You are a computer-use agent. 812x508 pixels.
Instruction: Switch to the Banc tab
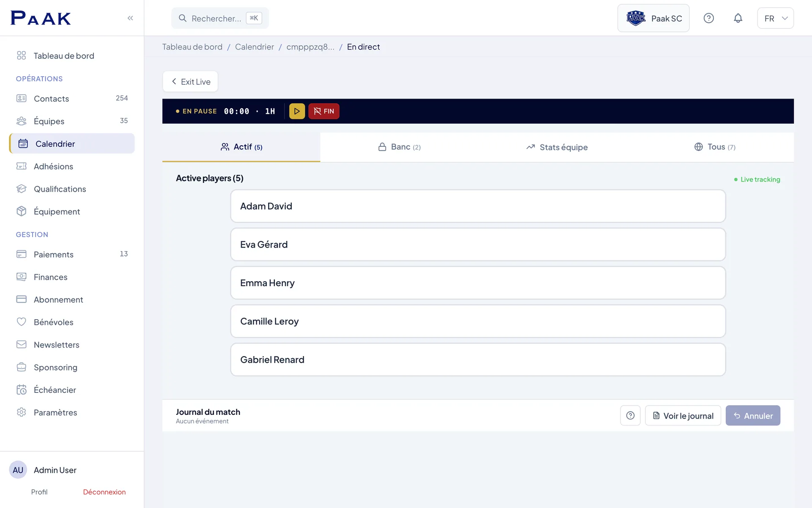[399, 147]
